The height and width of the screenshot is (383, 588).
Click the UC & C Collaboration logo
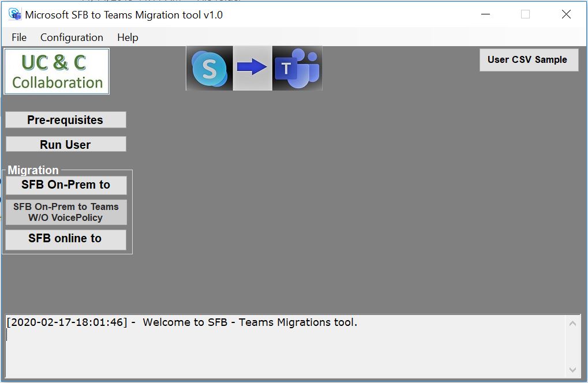coord(57,71)
